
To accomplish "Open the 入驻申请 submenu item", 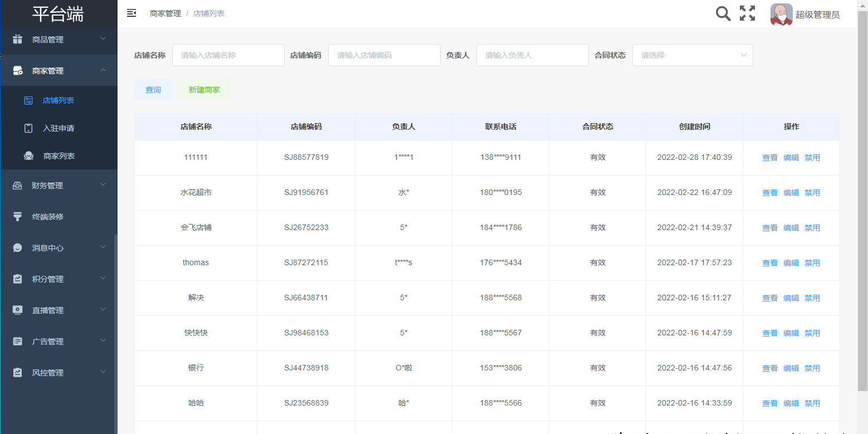I will pos(58,128).
